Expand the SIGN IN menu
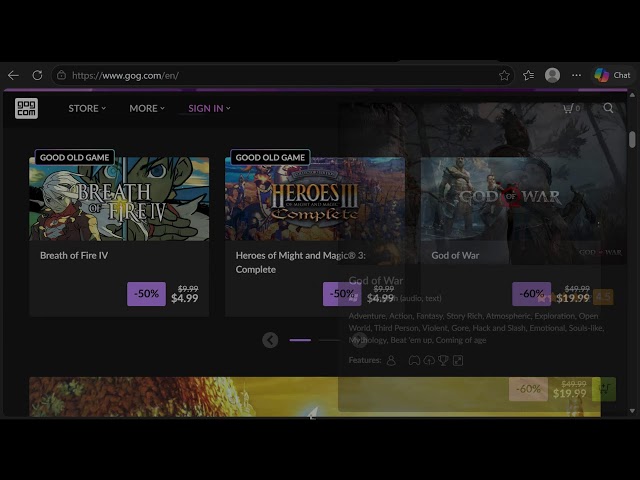This screenshot has height=480, width=640. click(209, 108)
